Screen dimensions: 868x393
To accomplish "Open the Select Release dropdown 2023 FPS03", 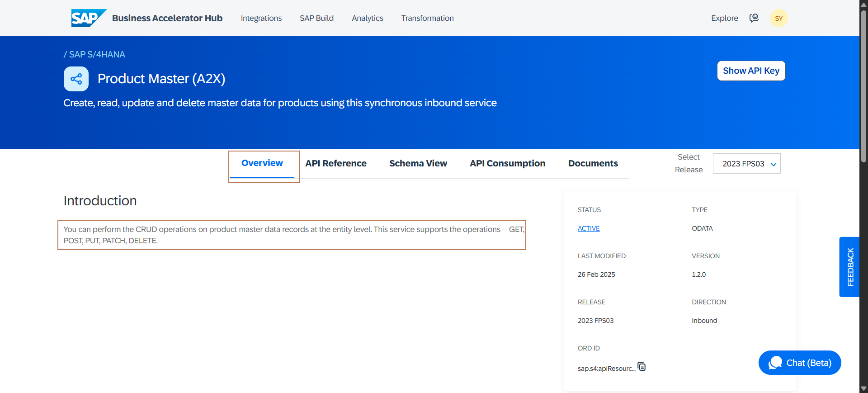I will pos(746,164).
